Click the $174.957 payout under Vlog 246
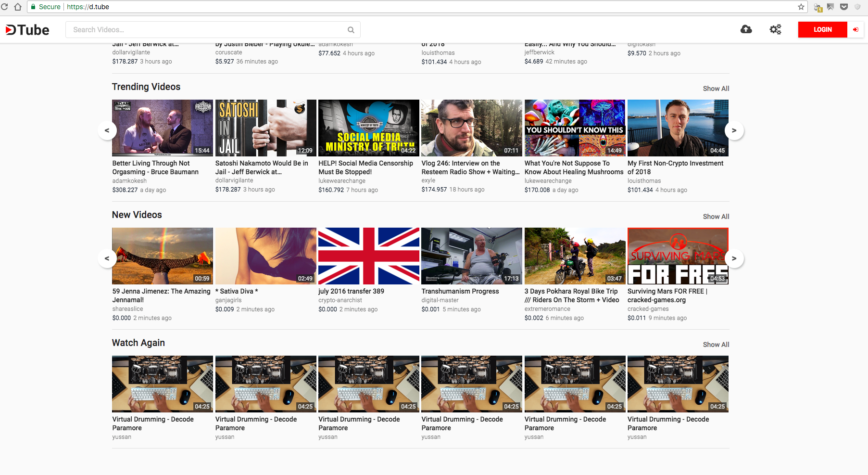The image size is (868, 475). (434, 190)
